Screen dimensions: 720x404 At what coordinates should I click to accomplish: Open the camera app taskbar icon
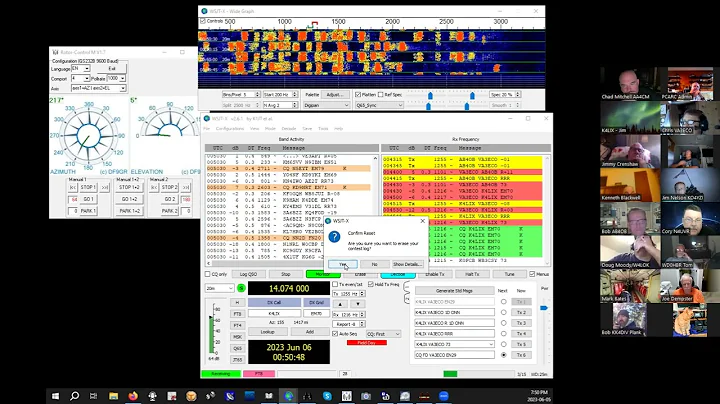tap(366, 396)
